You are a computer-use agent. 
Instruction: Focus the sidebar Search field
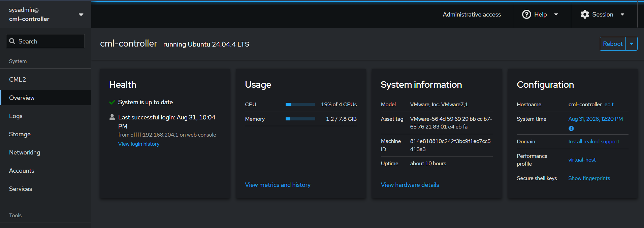click(45, 41)
